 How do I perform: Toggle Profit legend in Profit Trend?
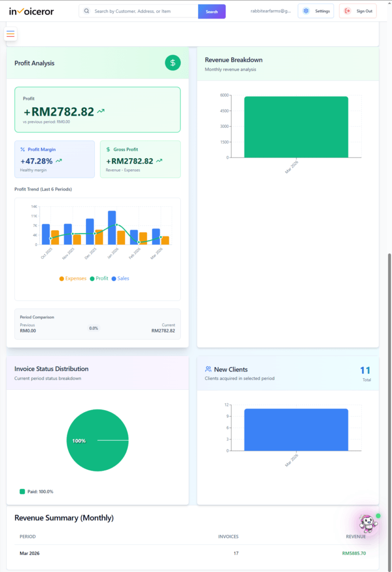pyautogui.click(x=99, y=278)
